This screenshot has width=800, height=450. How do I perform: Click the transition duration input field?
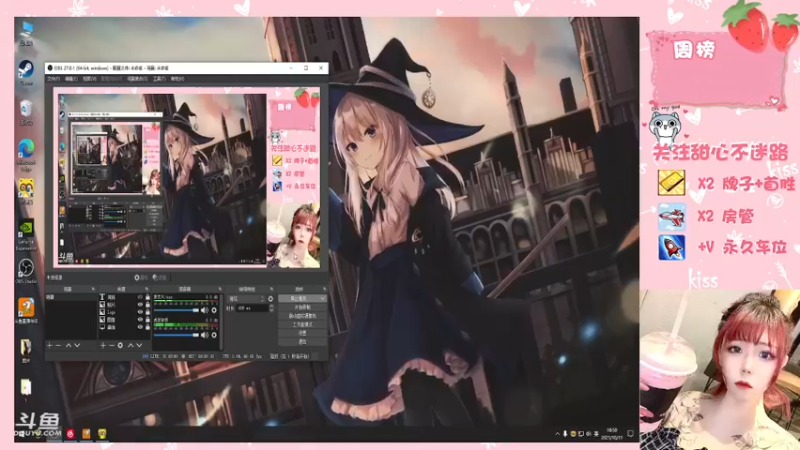(252, 308)
